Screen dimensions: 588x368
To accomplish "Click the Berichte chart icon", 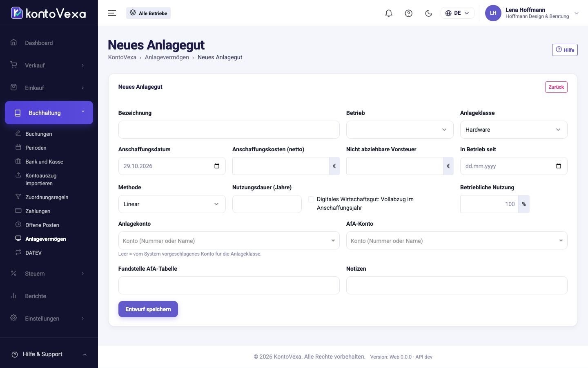I will point(13,295).
